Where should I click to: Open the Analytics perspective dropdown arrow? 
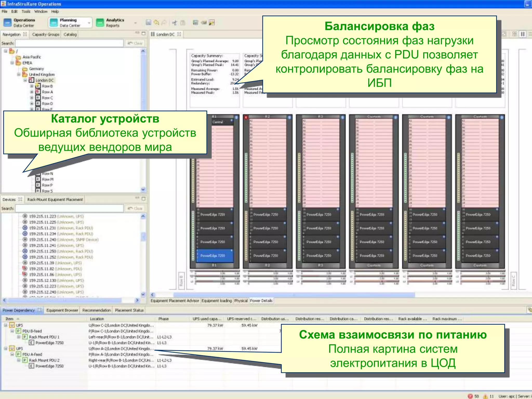tap(135, 23)
